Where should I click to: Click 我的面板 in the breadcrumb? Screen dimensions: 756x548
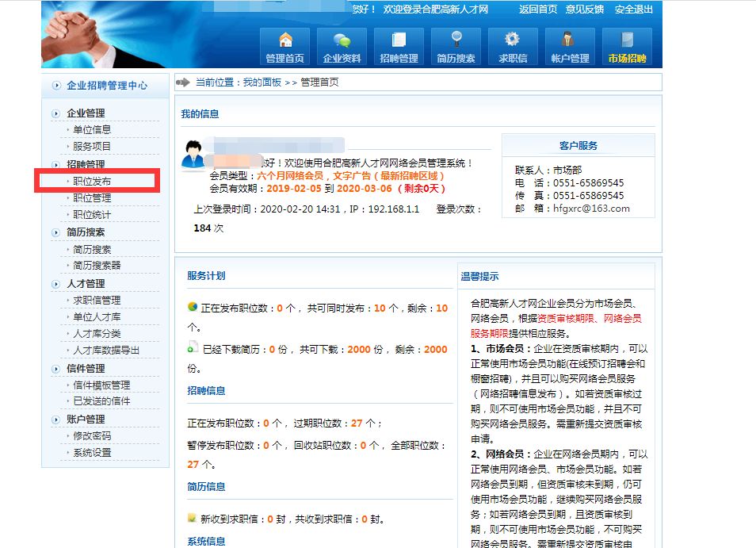point(262,82)
